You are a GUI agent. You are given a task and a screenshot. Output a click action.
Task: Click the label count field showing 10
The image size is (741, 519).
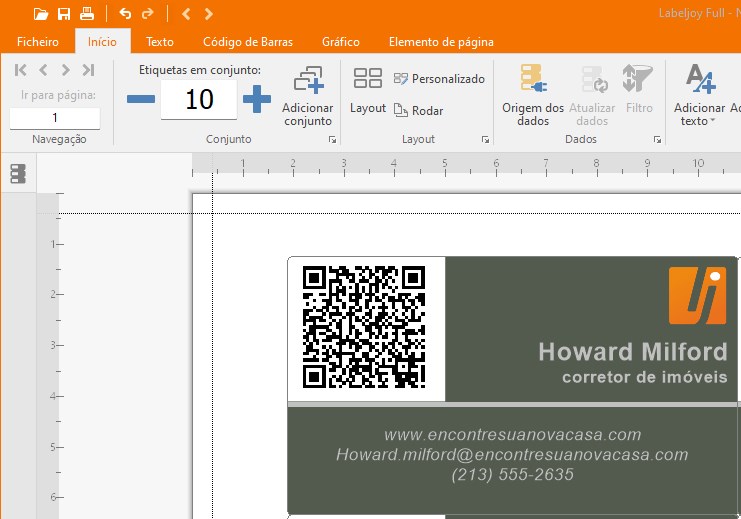pos(199,99)
